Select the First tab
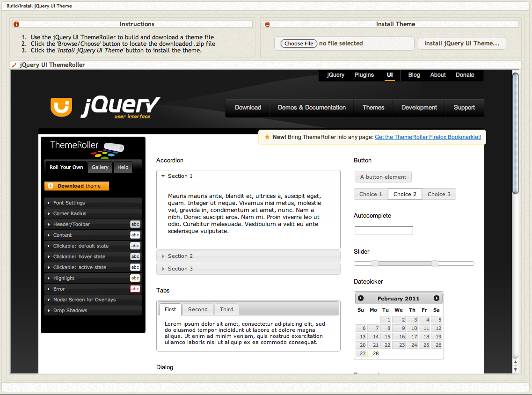 170,309
